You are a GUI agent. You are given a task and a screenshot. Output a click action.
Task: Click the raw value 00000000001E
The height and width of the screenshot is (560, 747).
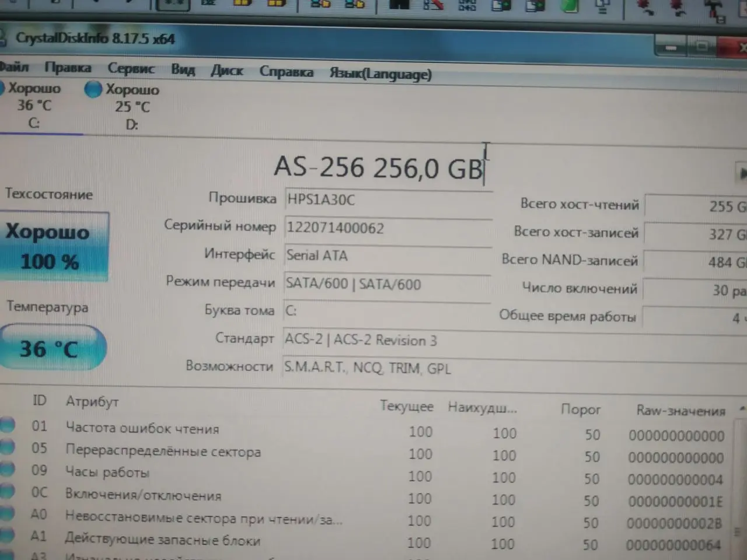(x=675, y=502)
